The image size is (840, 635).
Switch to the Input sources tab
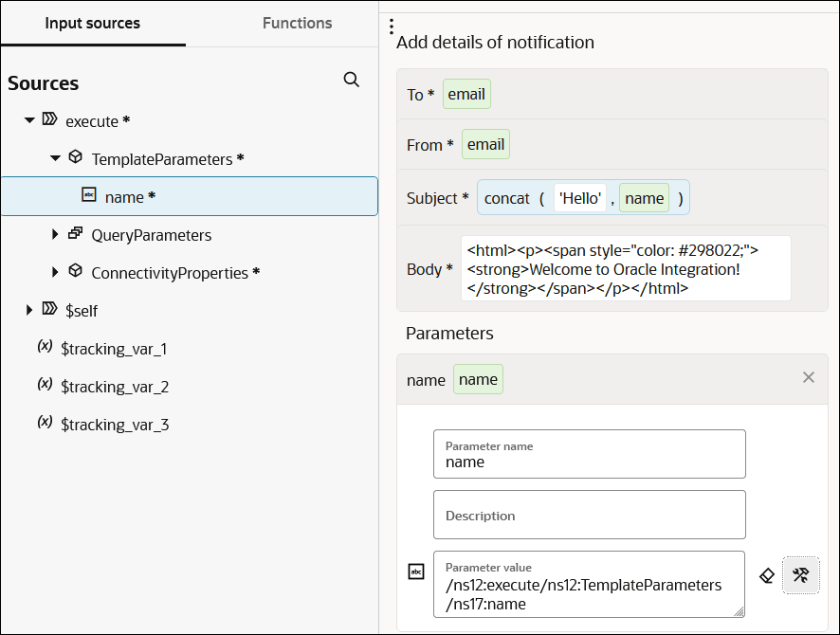92,23
